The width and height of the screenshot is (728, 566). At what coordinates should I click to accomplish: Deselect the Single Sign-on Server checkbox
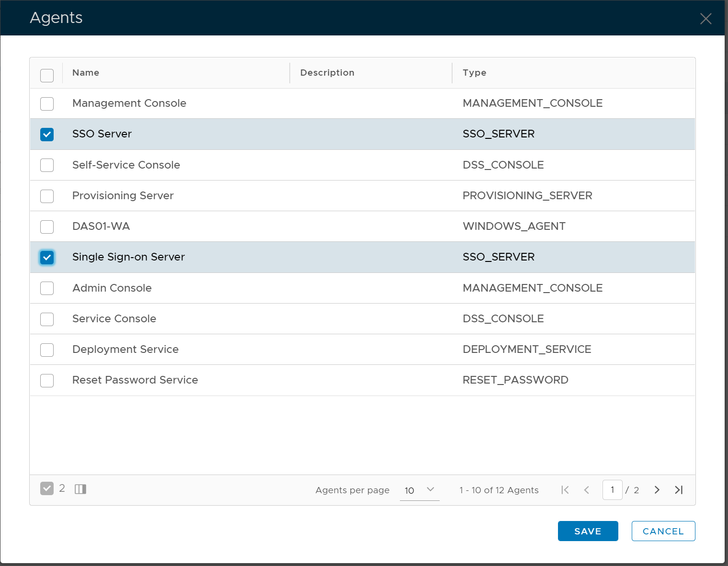point(47,258)
